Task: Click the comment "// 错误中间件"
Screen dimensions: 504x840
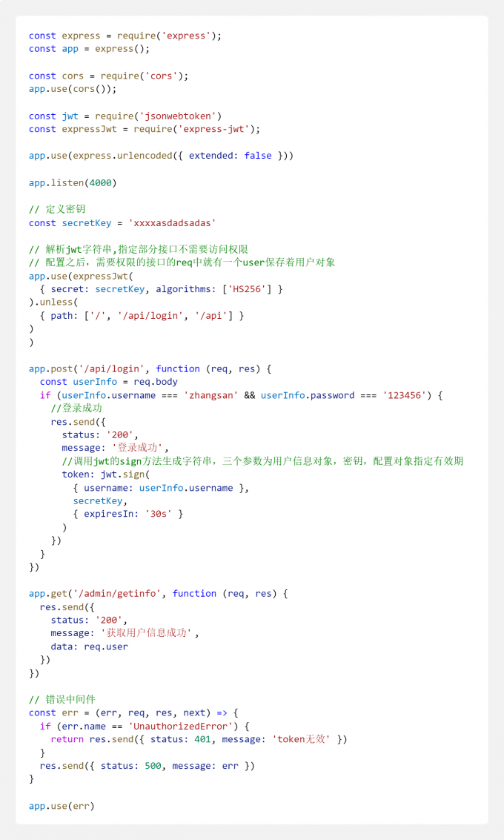Action: coord(62,700)
